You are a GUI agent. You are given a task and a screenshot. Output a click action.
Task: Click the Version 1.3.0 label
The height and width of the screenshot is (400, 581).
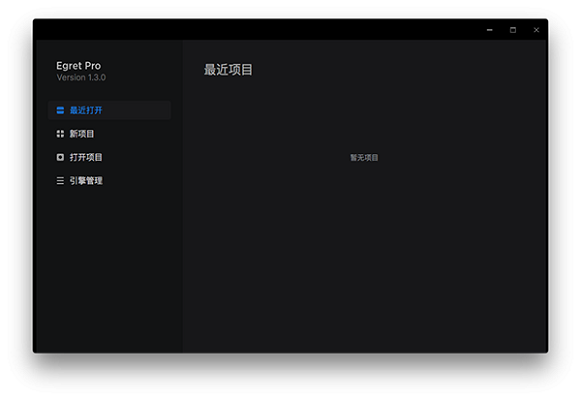[81, 77]
